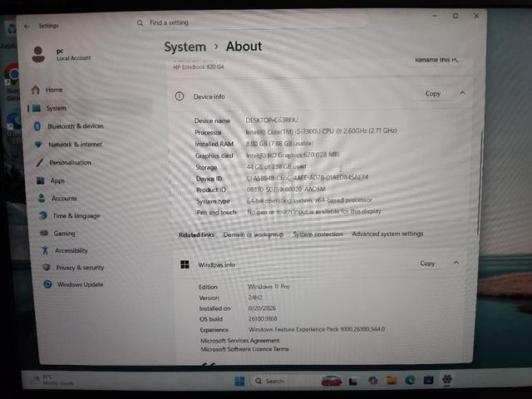Viewport: 532px width, 399px height.
Task: Go back using the Settings back arrow
Action: pos(27,26)
